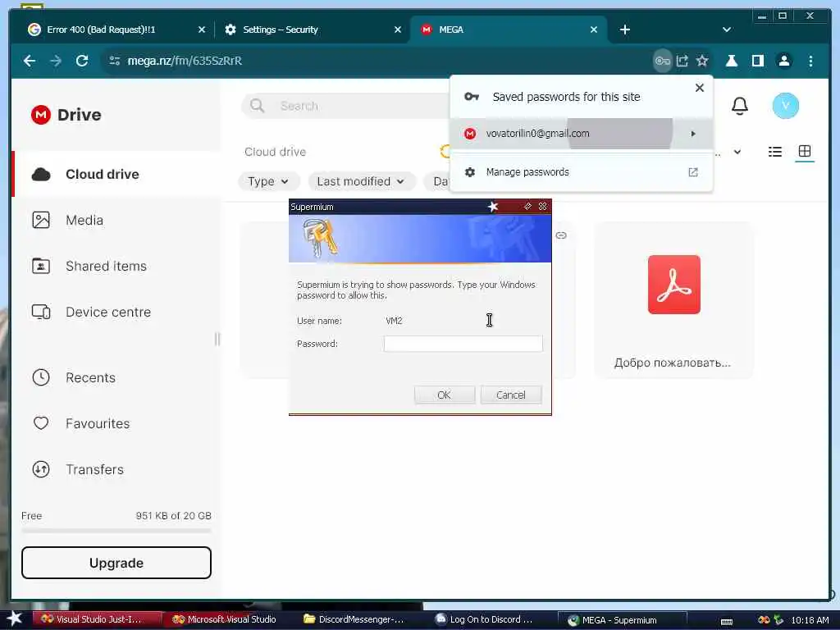Viewport: 840px width, 630px height.
Task: Open Recents in sidebar
Action: pos(116,377)
